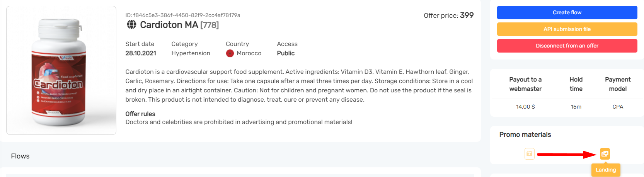Image resolution: width=644 pixels, height=177 pixels.
Task: Click the Morocco flag icon
Action: point(230,53)
